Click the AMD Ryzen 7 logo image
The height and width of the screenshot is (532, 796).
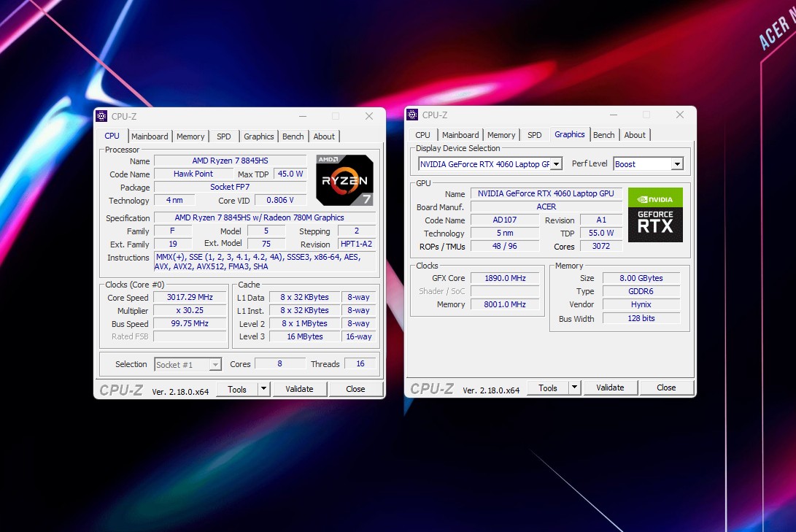344,180
